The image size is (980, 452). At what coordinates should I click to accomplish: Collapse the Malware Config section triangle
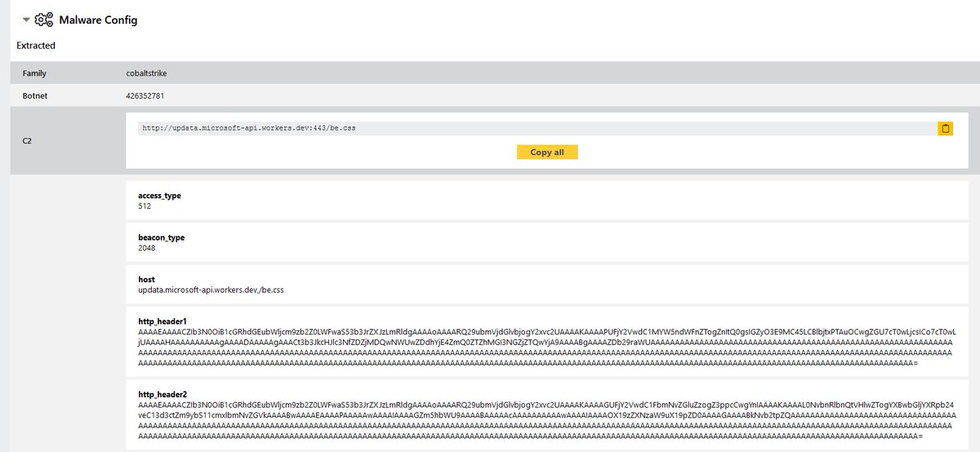(x=26, y=20)
